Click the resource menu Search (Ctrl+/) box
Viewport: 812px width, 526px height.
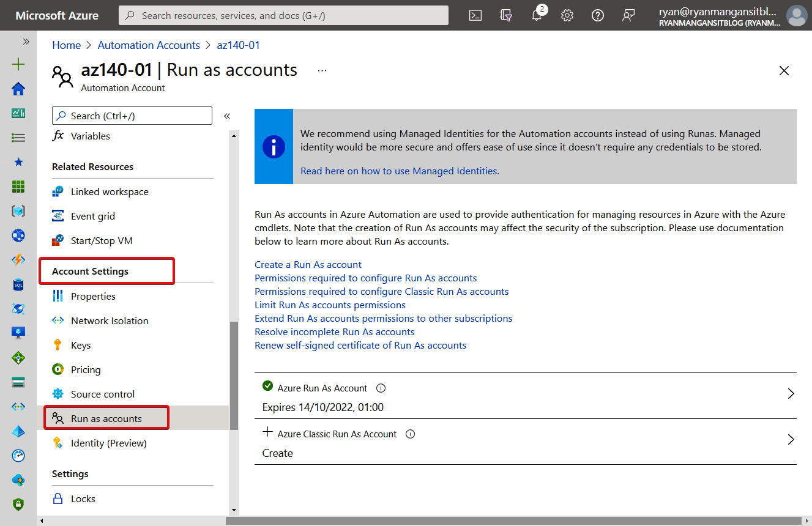[x=132, y=116]
